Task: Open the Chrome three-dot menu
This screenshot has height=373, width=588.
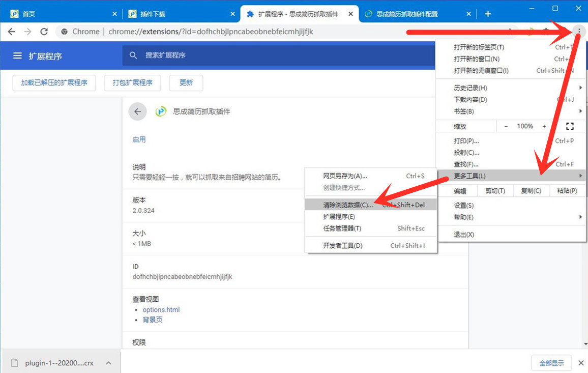Action: tap(579, 31)
